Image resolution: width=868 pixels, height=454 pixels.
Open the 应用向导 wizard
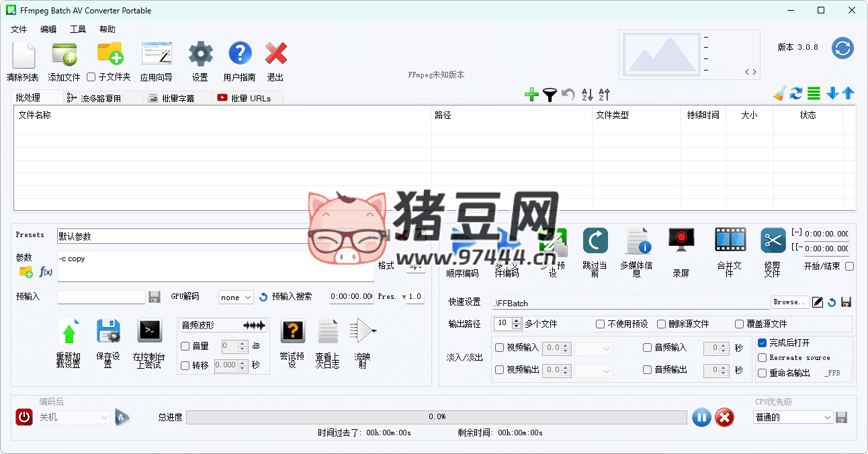coord(157,53)
